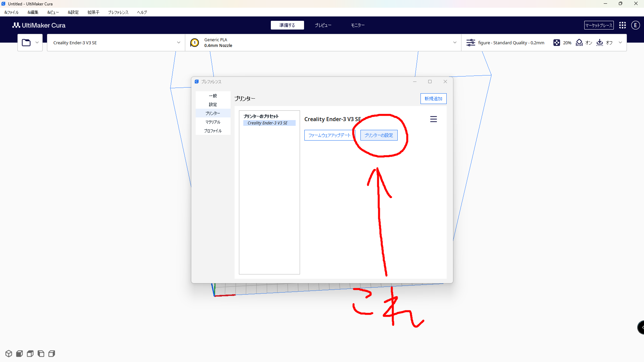The width and height of the screenshot is (644, 362).
Task: Switch to the モニター stage tab
Action: [x=358, y=25]
